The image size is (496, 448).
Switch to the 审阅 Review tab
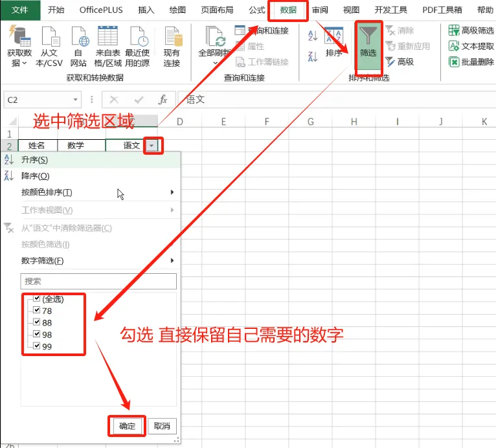click(320, 10)
